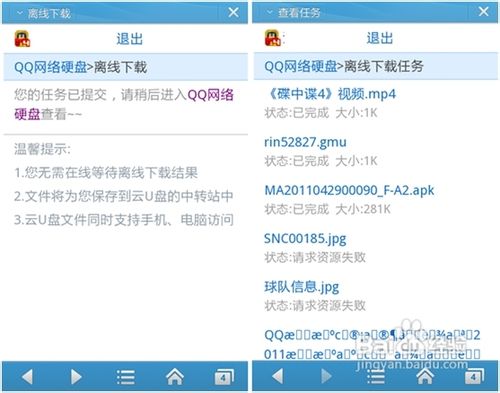The height and width of the screenshot is (393, 500).
Task: Open the garbled QQ filename task at the list bottom
Action: point(372,344)
